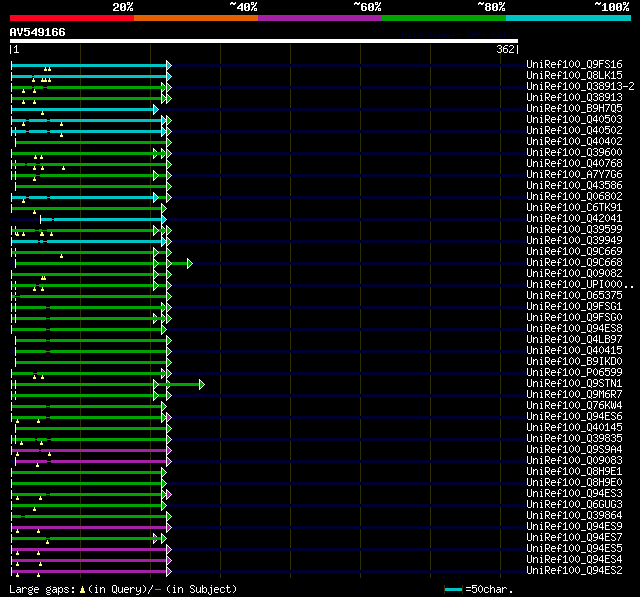Open hit UniRef100_Q9FS16
This screenshot has width=640, height=597.
[574, 64]
